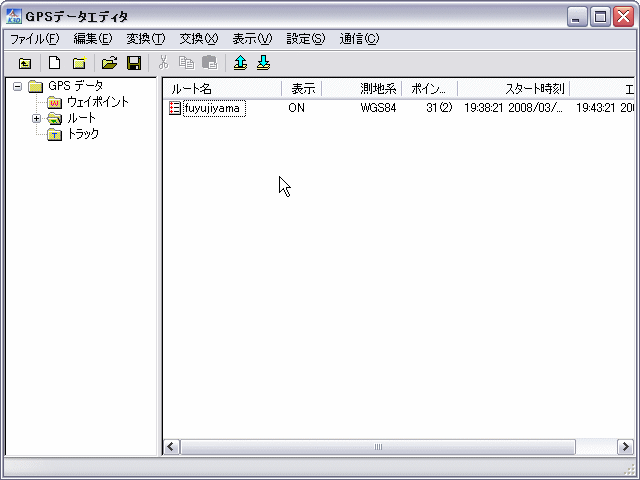This screenshot has height=480, width=640.
Task: Sort by スタート時刻 column header
Action: tap(513, 89)
